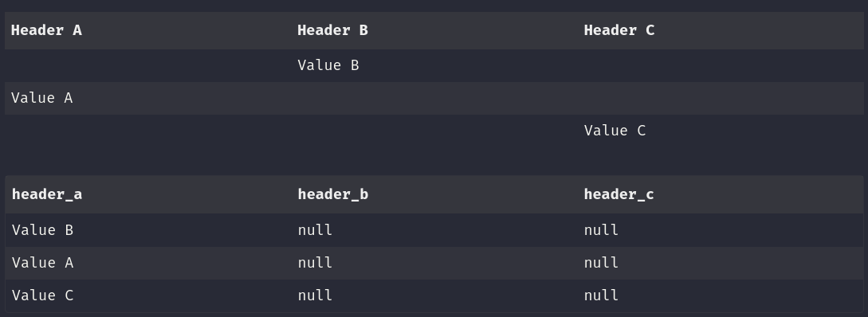The image size is (868, 317).
Task: Select the Value A cell under Header A
Action: [x=42, y=98]
